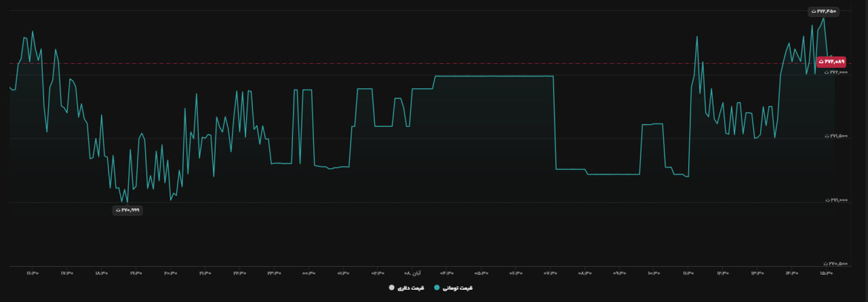Select the ۰۹:۳۰ time axis label

619,273
